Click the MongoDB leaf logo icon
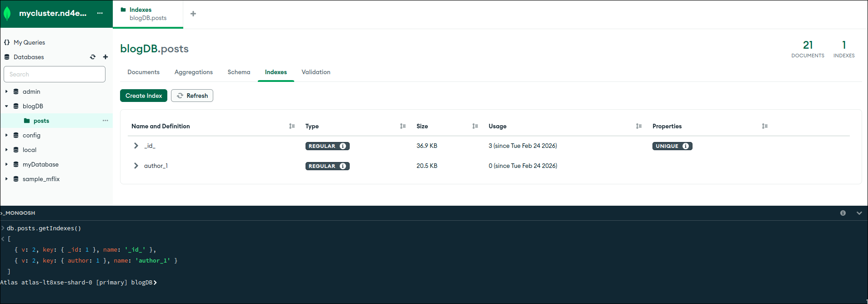The image size is (868, 304). click(7, 14)
